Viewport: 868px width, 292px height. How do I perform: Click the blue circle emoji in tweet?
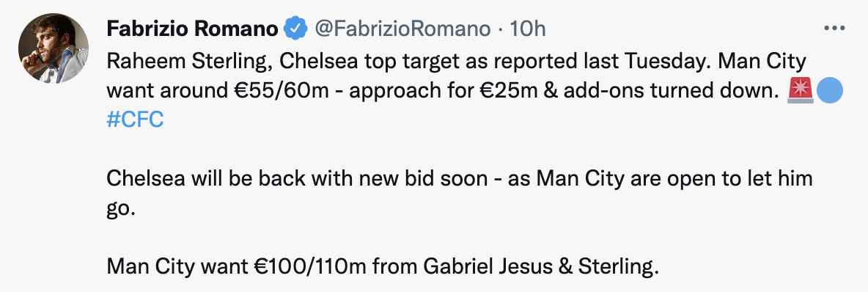[829, 90]
